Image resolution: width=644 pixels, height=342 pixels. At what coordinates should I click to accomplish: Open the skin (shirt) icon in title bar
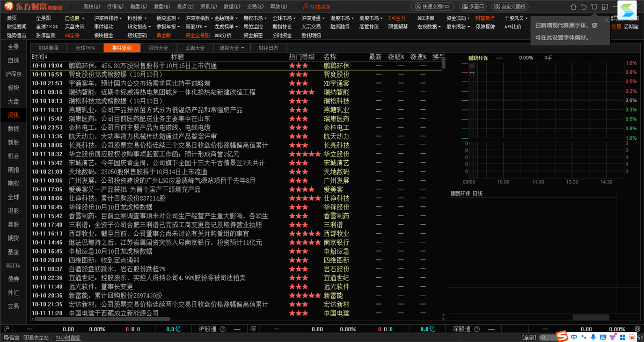(594, 7)
